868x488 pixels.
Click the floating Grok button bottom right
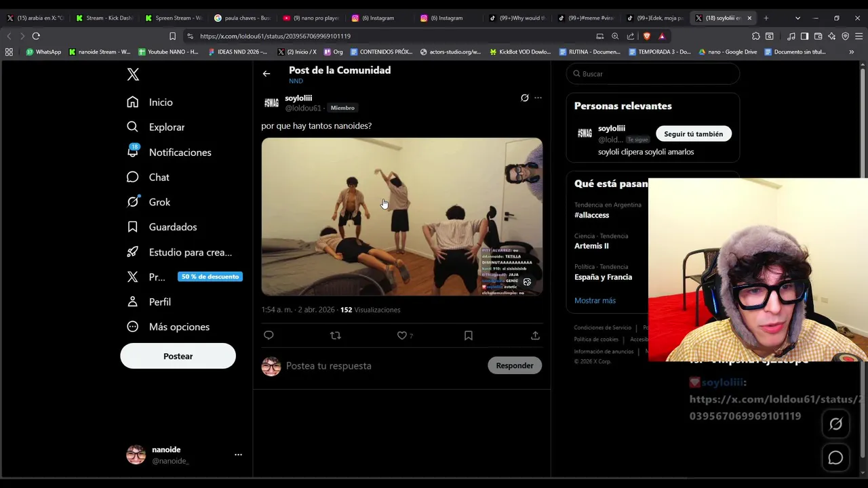tap(835, 424)
